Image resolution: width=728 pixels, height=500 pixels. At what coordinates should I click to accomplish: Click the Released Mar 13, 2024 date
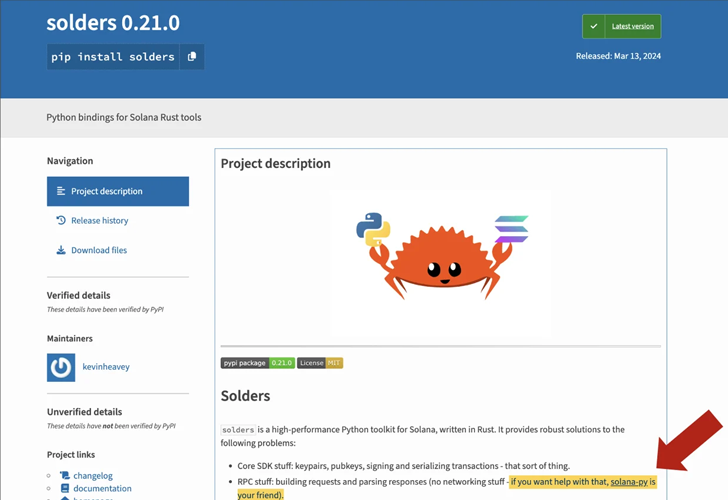click(x=618, y=56)
